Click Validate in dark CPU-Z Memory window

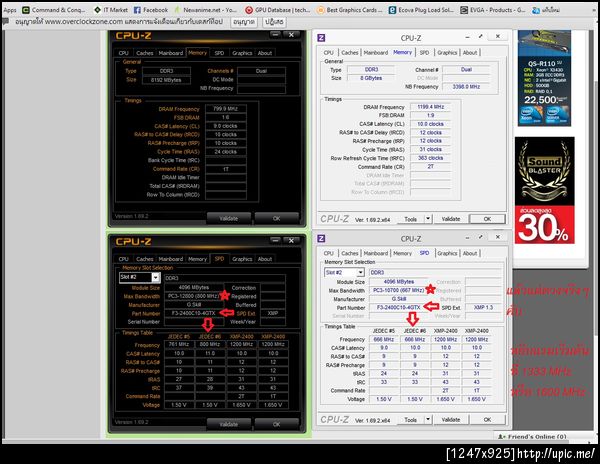tap(228, 218)
